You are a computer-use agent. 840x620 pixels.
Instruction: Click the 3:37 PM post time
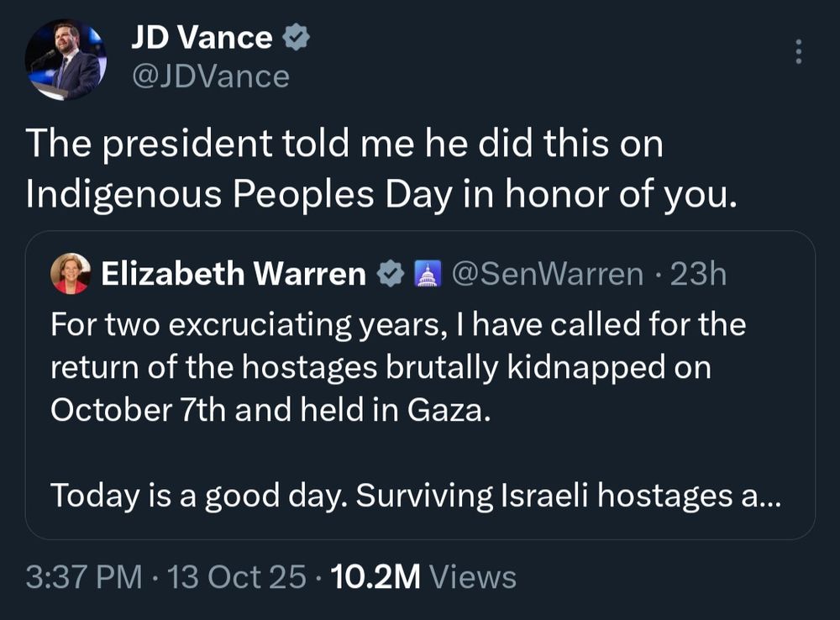[x=87, y=578]
